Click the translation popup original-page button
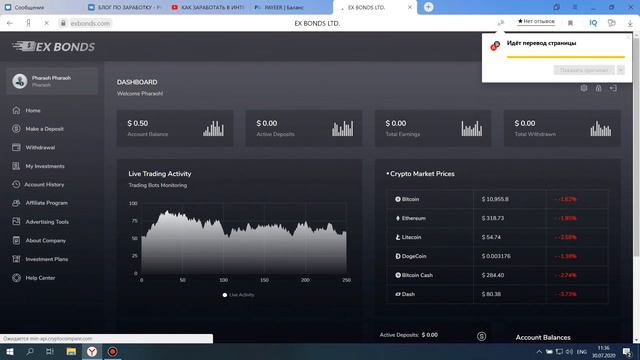The height and width of the screenshot is (360, 640). pos(584,70)
